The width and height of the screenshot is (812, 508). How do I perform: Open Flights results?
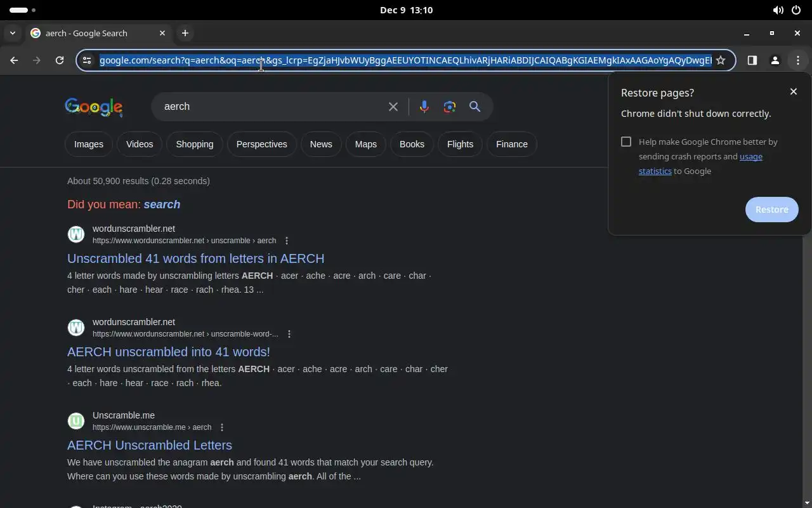click(460, 144)
